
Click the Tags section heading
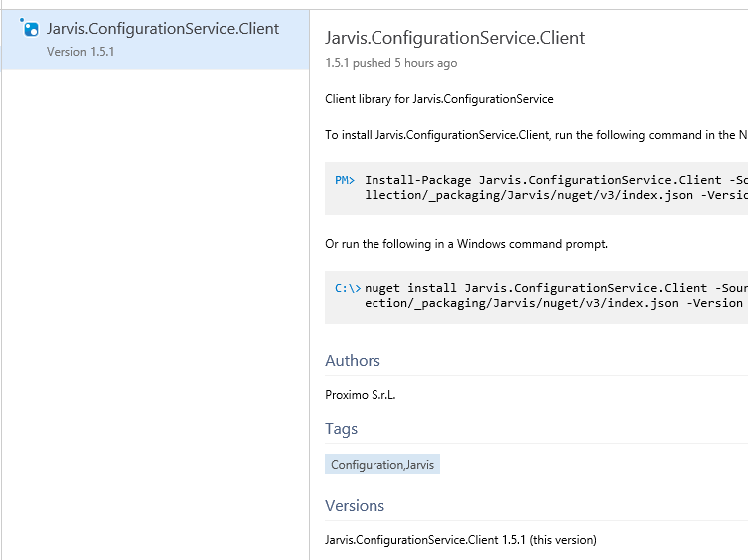(x=341, y=429)
